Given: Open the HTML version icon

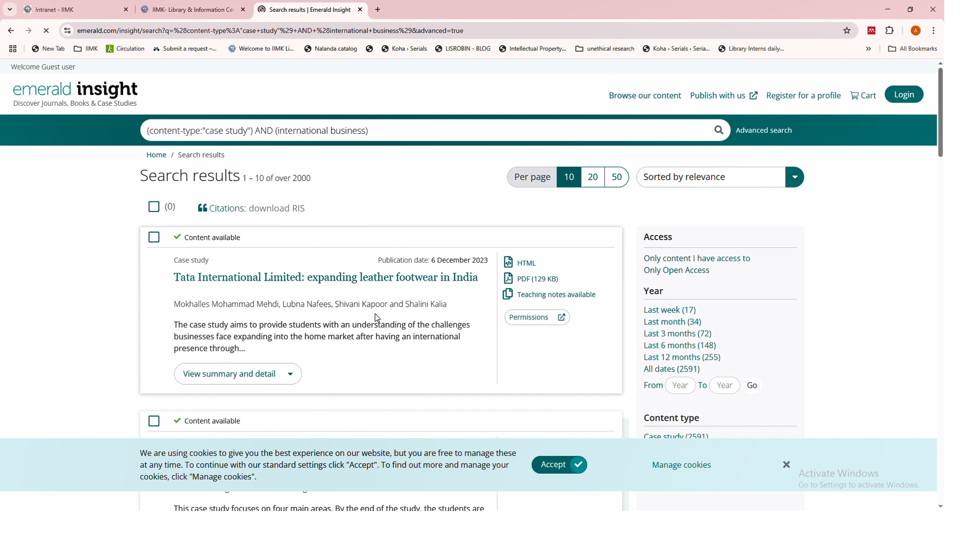Looking at the screenshot, I should click(508, 263).
